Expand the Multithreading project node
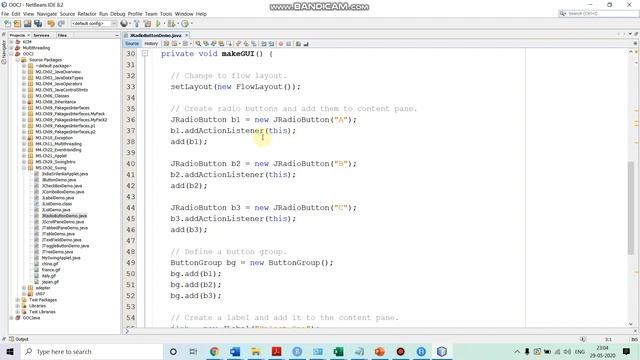The image size is (640, 360). 11,48
